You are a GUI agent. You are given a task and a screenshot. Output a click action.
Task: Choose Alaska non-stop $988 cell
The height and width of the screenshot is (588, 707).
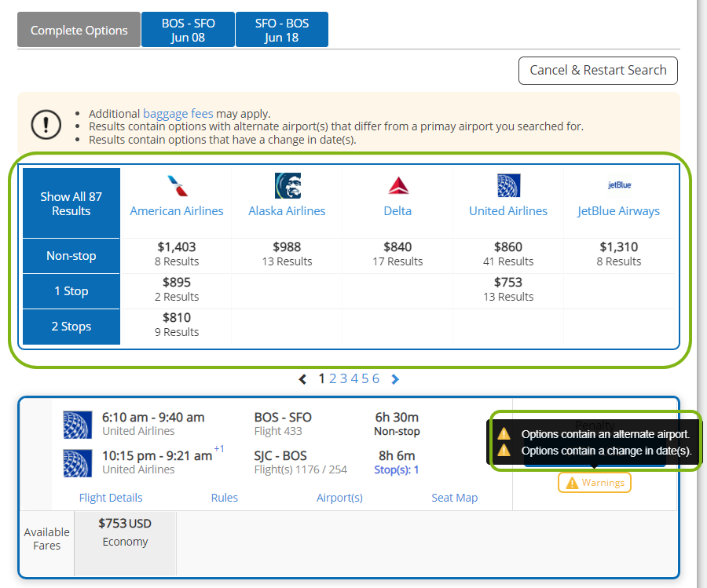pos(287,254)
